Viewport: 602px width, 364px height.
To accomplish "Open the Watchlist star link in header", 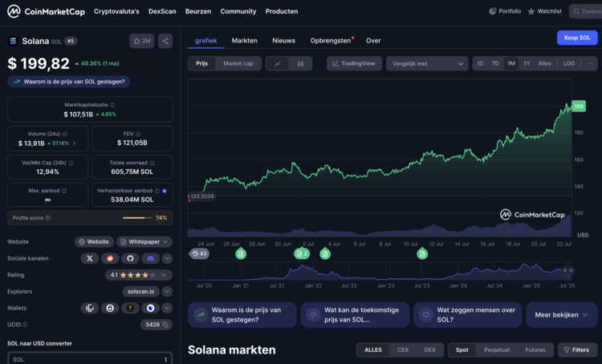I will coord(544,11).
